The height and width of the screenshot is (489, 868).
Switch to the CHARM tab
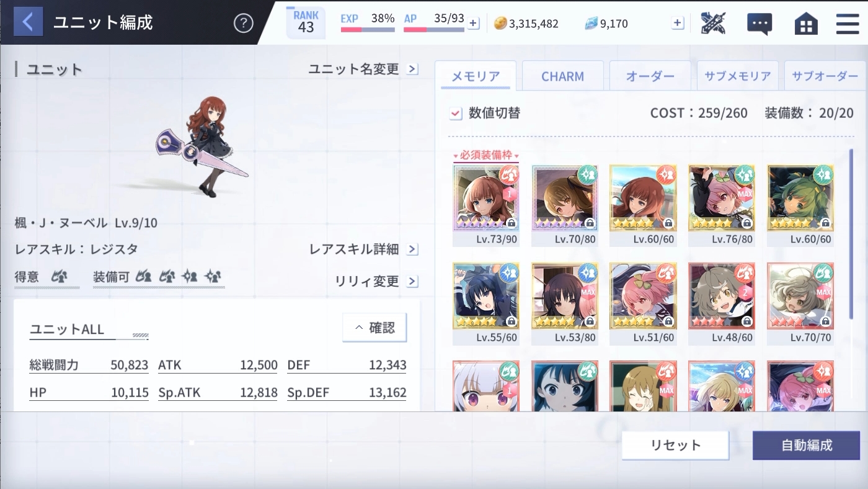(x=562, y=76)
